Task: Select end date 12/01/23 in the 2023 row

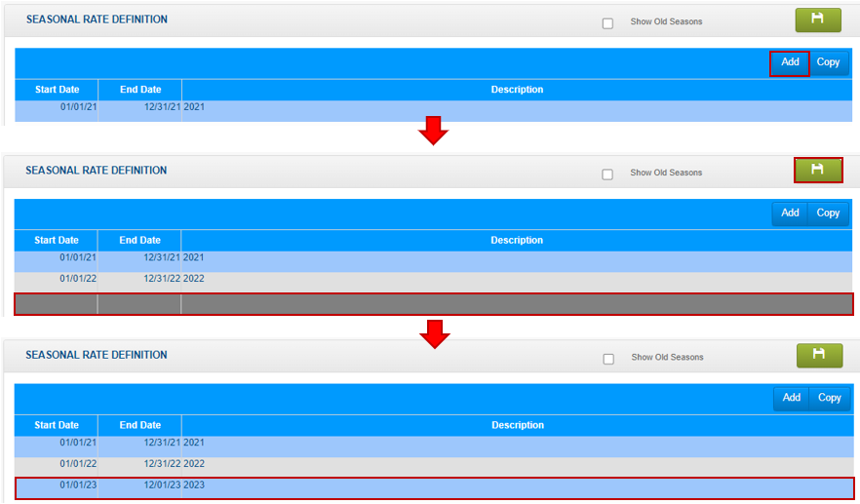Action: (x=162, y=485)
